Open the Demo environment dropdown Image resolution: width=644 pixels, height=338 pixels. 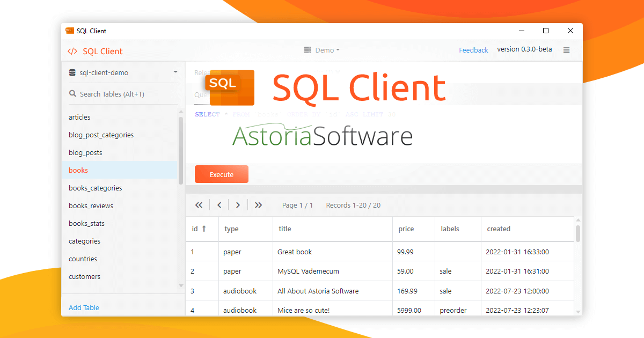click(321, 49)
